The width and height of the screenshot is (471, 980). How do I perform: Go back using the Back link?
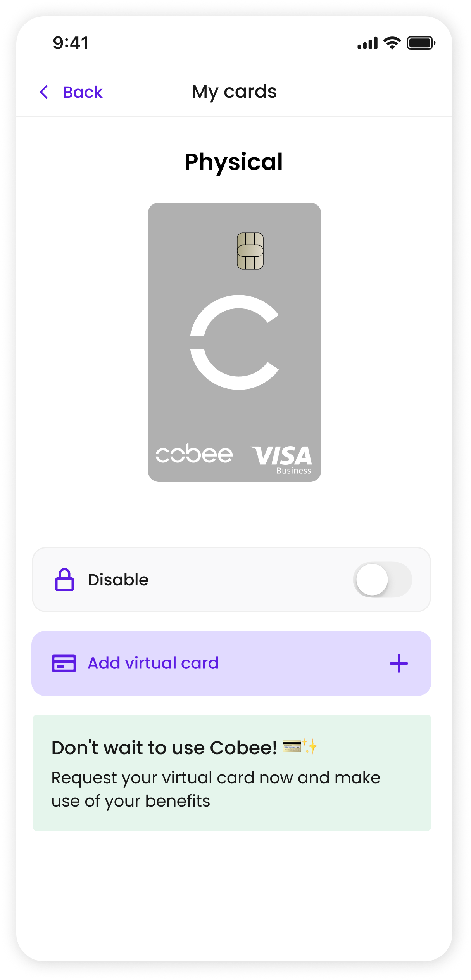(x=83, y=92)
